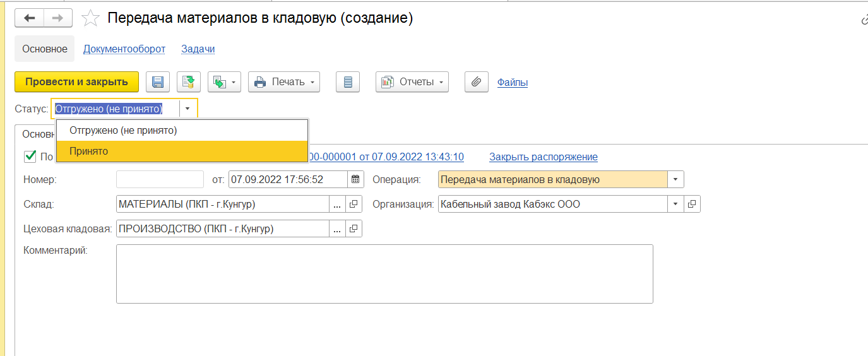868x356 pixels.
Task: Expand the Организация dropdown arrow
Action: (675, 204)
